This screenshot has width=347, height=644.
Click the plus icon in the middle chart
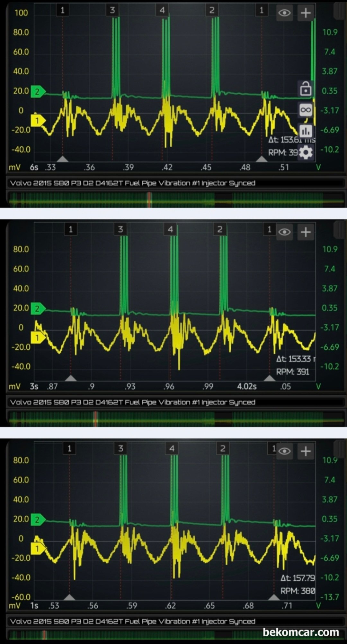(x=306, y=232)
